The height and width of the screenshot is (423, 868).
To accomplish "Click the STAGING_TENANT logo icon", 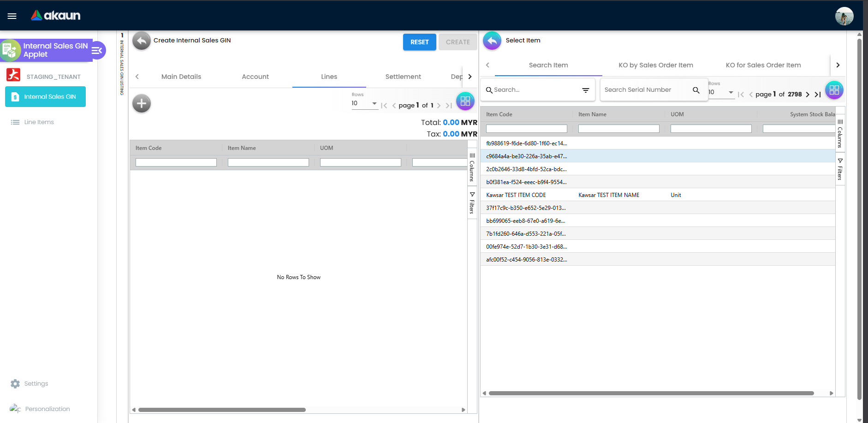I will click(x=13, y=75).
